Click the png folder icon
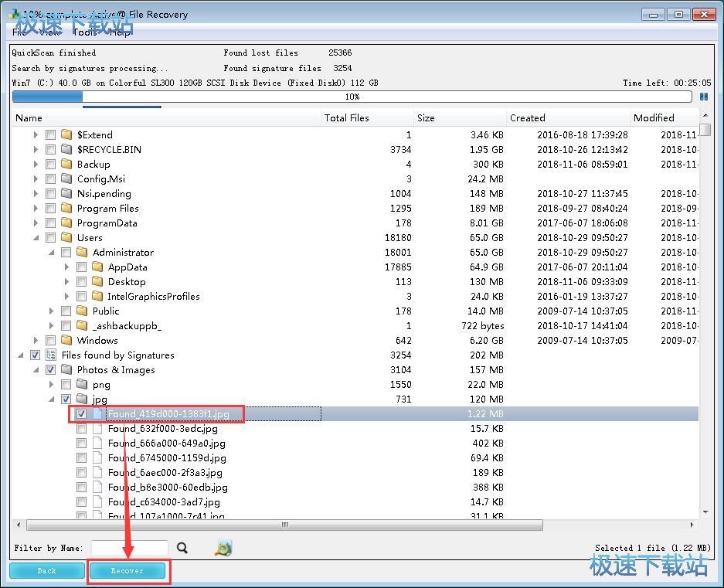This screenshot has width=724, height=588. [x=82, y=384]
